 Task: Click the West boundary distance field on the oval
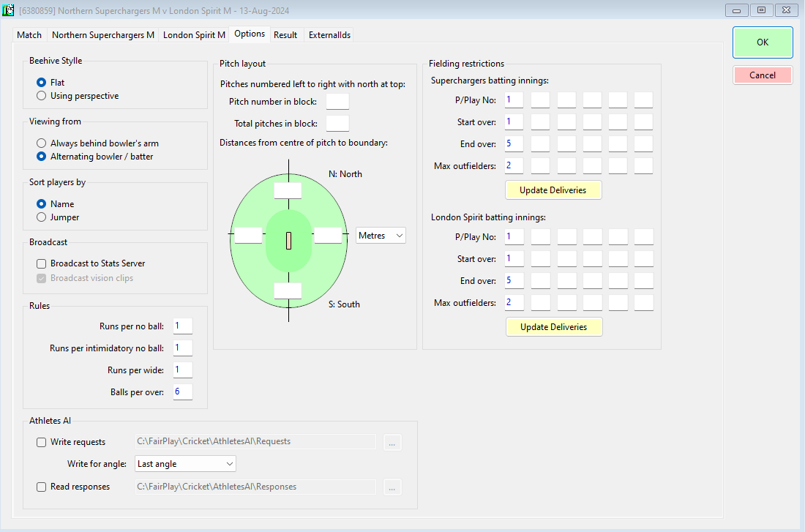249,235
